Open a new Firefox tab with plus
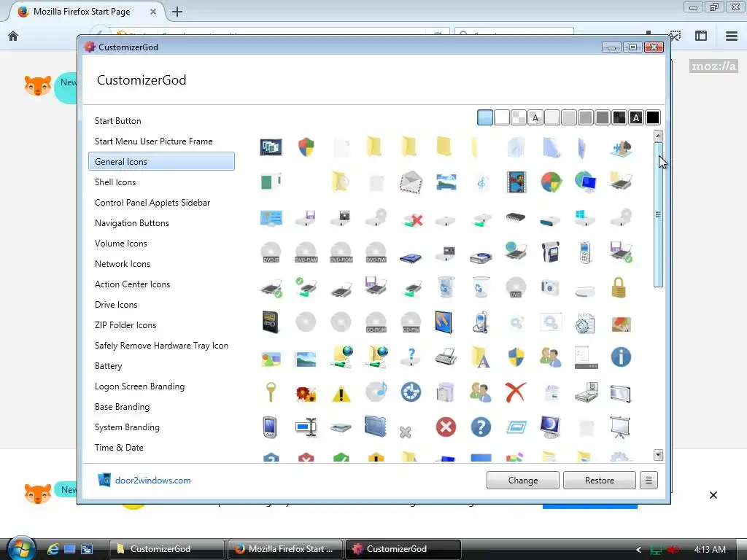Viewport: 747px width, 560px height. [x=177, y=12]
